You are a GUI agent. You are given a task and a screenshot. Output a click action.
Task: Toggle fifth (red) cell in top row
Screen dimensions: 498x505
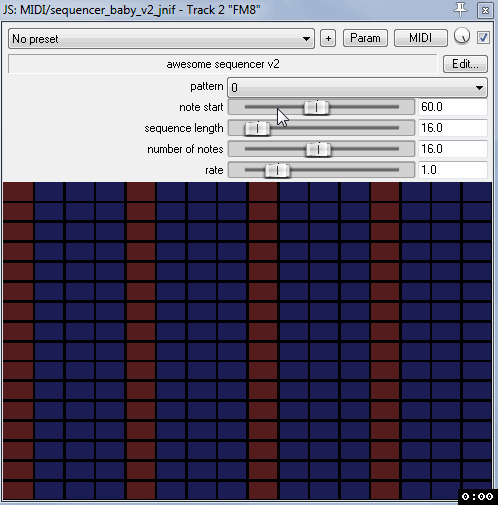click(x=141, y=192)
